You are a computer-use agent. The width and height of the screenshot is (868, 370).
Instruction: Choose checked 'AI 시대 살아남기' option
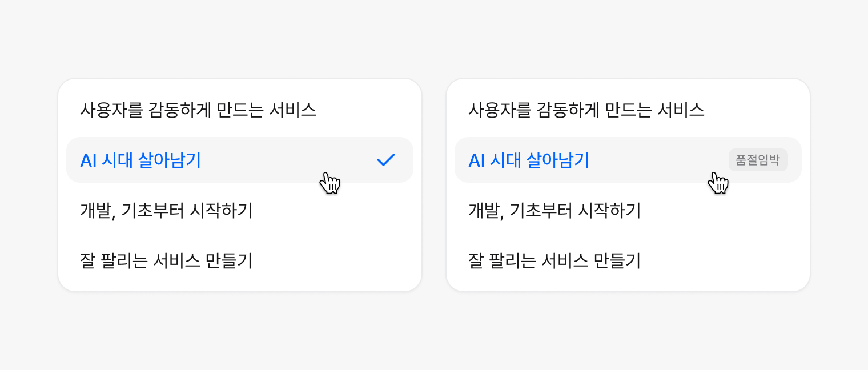click(x=141, y=161)
